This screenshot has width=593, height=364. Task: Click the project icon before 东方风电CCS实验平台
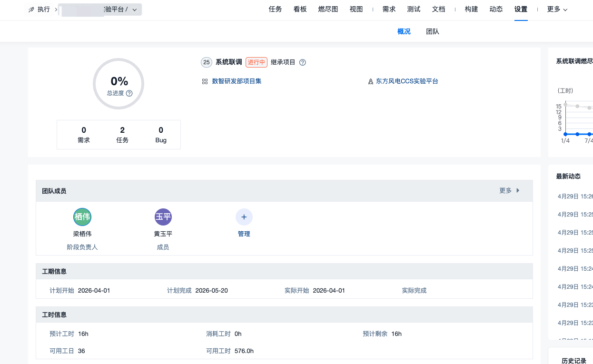pos(371,81)
